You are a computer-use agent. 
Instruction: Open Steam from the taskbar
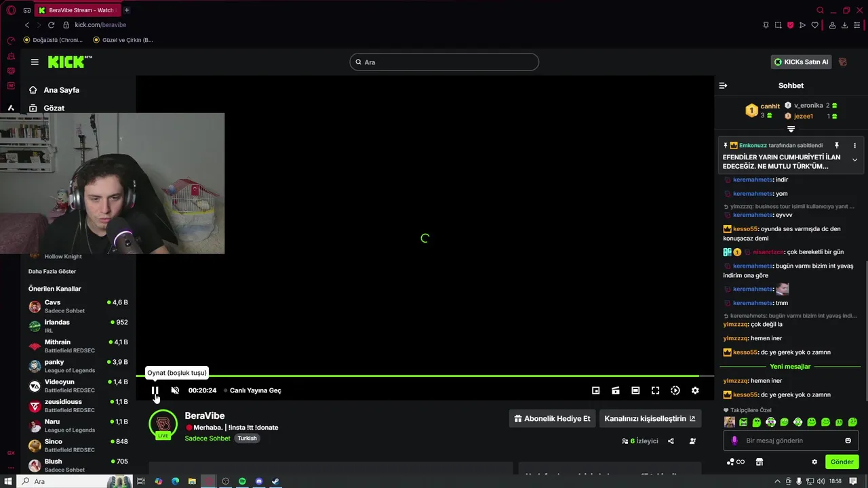pos(275,481)
